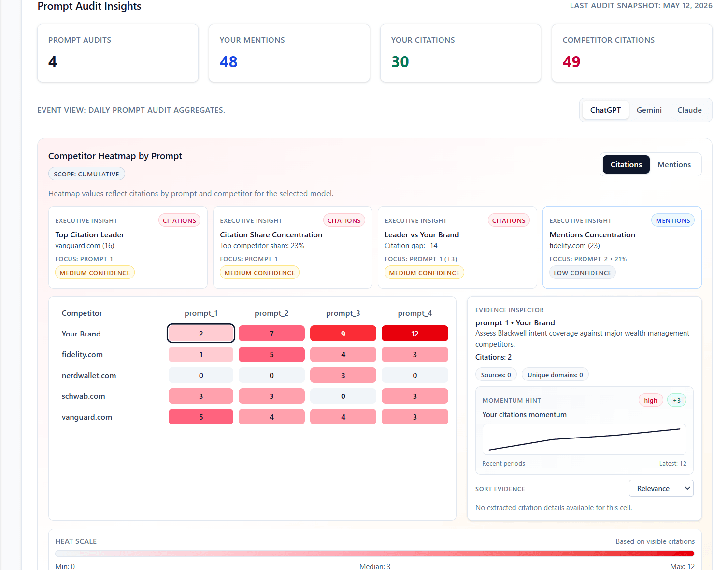Select vanguard.com prompt_3 cell showing 4
This screenshot has height=570, width=728.
point(343,417)
